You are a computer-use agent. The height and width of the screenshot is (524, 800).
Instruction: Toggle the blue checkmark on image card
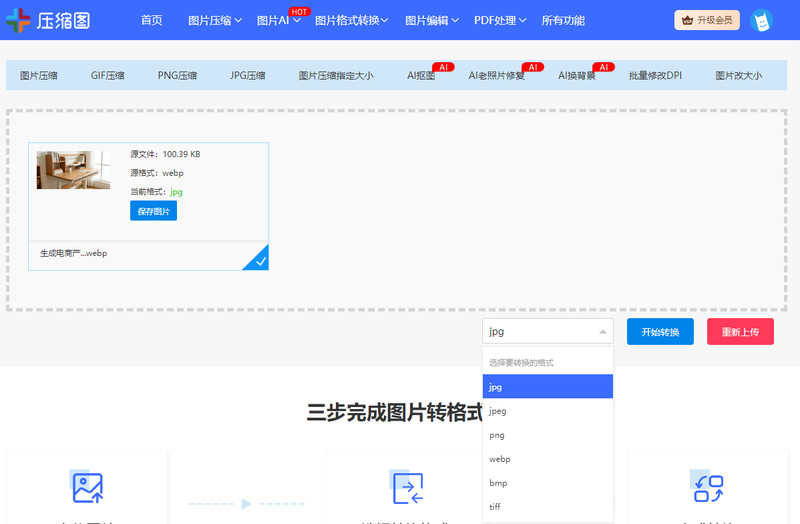pyautogui.click(x=258, y=260)
